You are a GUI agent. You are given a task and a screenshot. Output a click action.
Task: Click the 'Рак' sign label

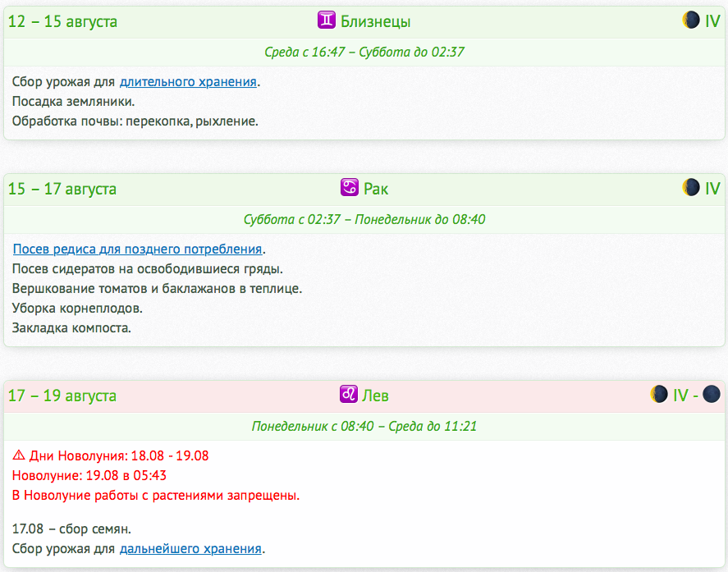(x=376, y=189)
